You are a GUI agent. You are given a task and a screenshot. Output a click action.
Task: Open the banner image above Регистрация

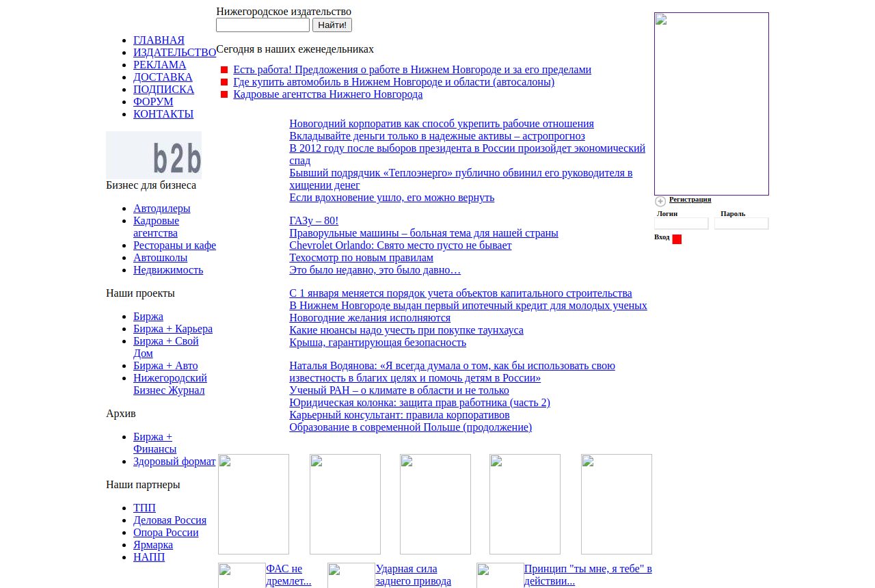[x=712, y=104]
